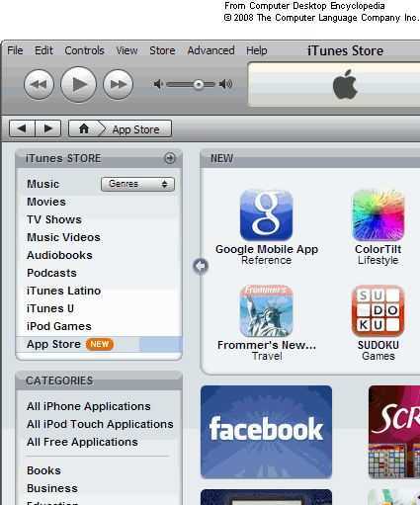The width and height of the screenshot is (420, 505).
Task: Go forward with the right navigation arrow
Action: [x=48, y=128]
